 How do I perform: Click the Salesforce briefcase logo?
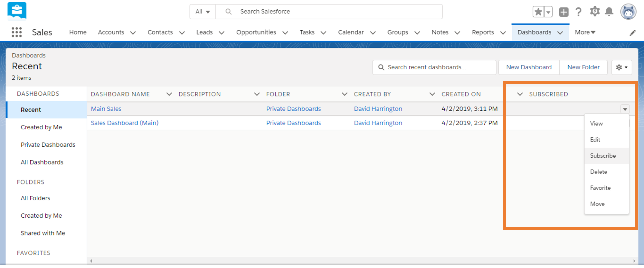[17, 11]
